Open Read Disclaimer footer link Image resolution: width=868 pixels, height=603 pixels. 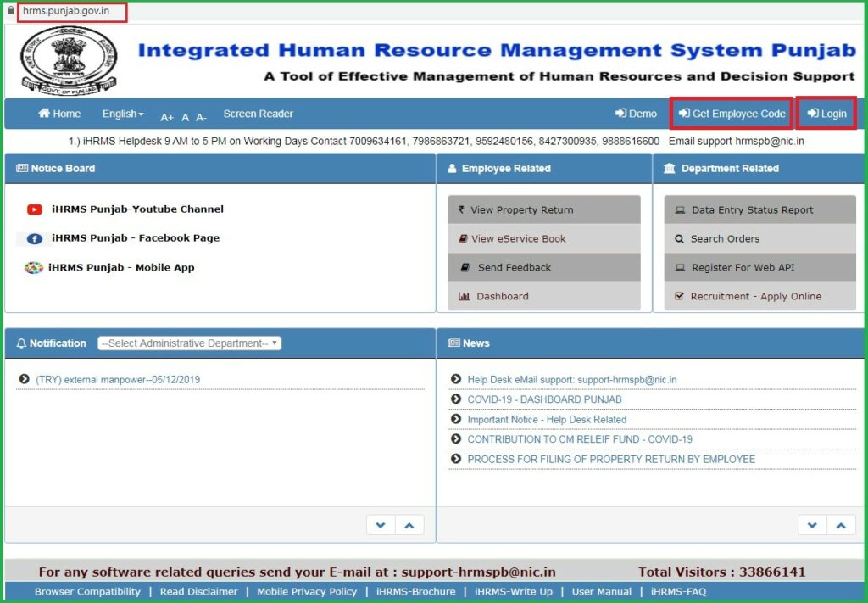click(x=198, y=591)
